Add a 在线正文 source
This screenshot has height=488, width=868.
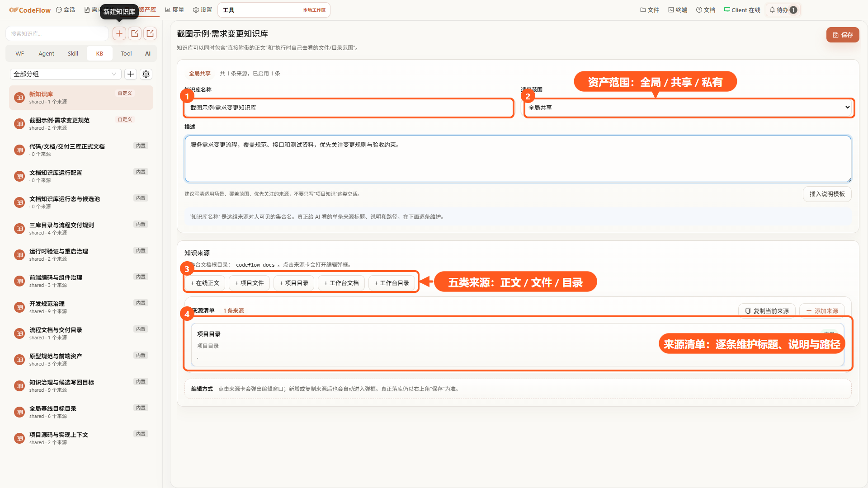[x=205, y=283]
